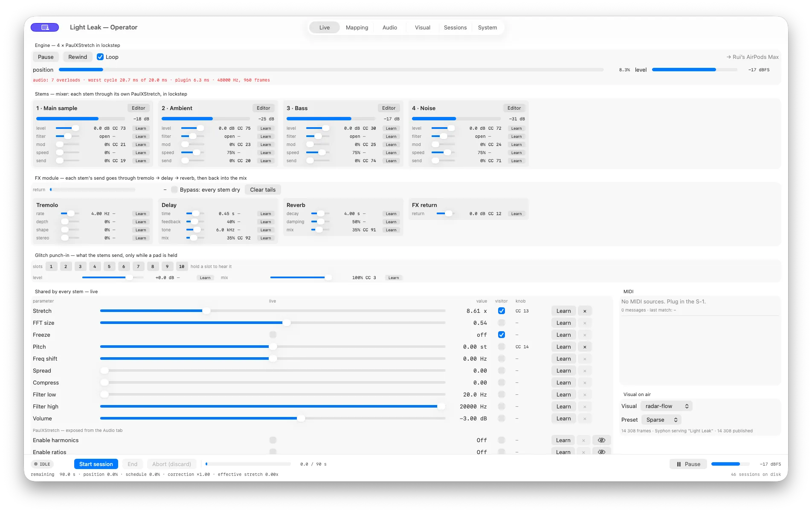The width and height of the screenshot is (812, 513).
Task: Click glitch slot pad 10
Action: click(182, 267)
